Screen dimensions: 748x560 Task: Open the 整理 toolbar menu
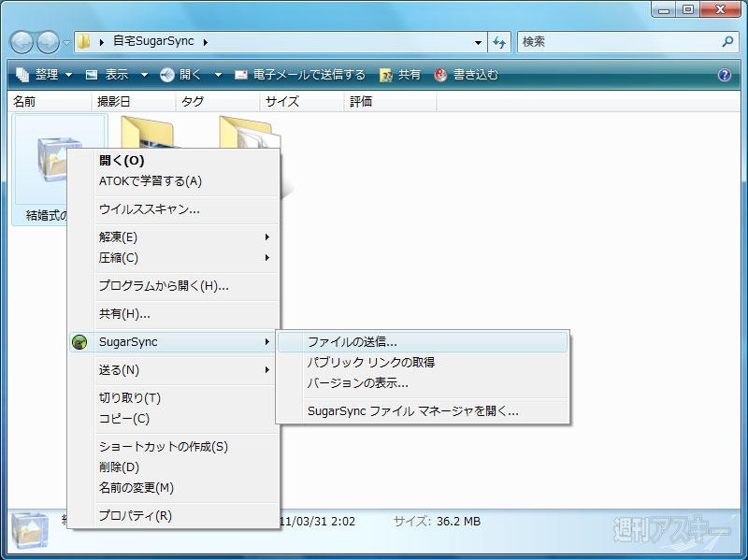44,75
